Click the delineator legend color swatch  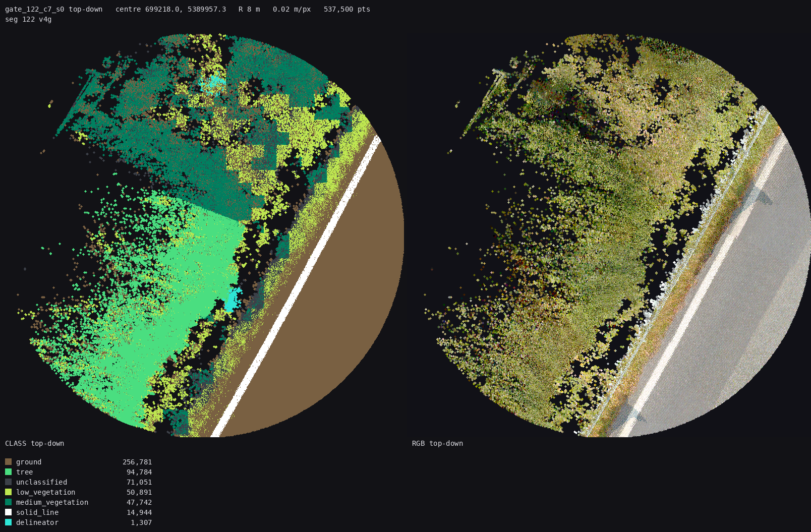point(8,522)
